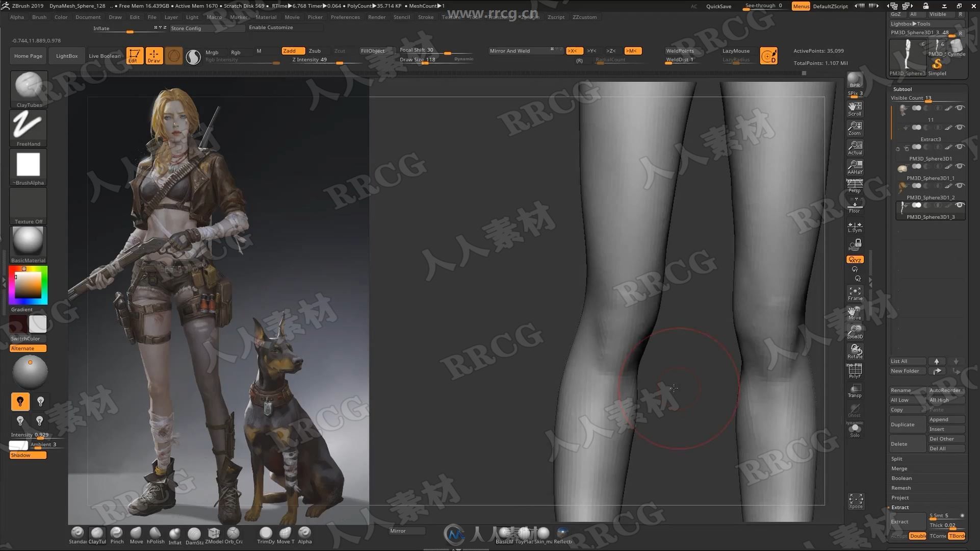Image resolution: width=980 pixels, height=551 pixels.
Task: Toggle the Floor grid
Action: [x=855, y=206]
